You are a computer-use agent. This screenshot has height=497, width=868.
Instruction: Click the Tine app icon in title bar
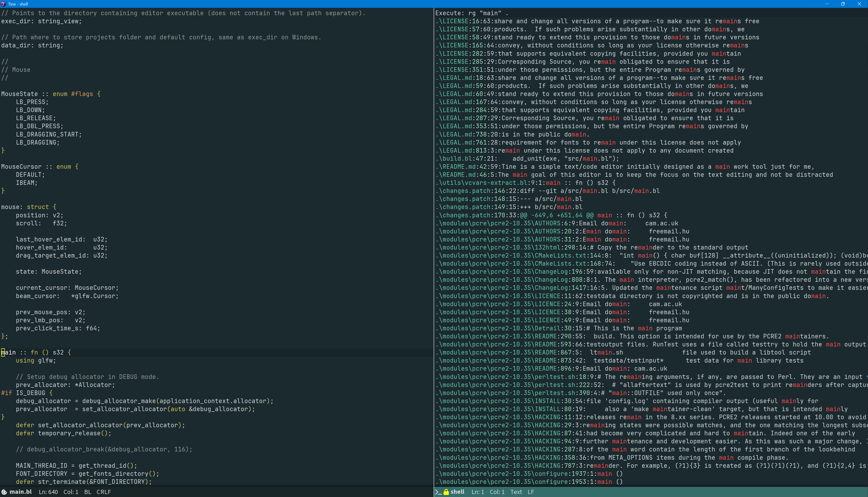(3, 4)
